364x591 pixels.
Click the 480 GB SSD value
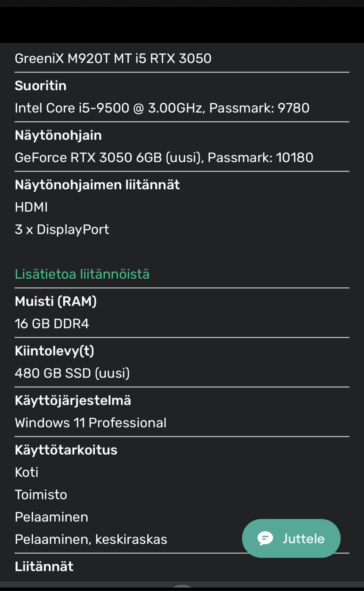click(x=72, y=373)
